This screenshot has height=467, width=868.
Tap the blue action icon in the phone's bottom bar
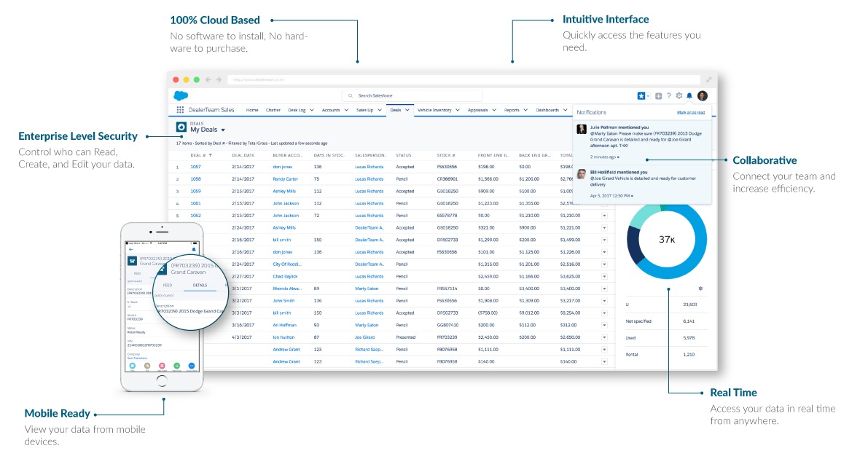(x=192, y=366)
